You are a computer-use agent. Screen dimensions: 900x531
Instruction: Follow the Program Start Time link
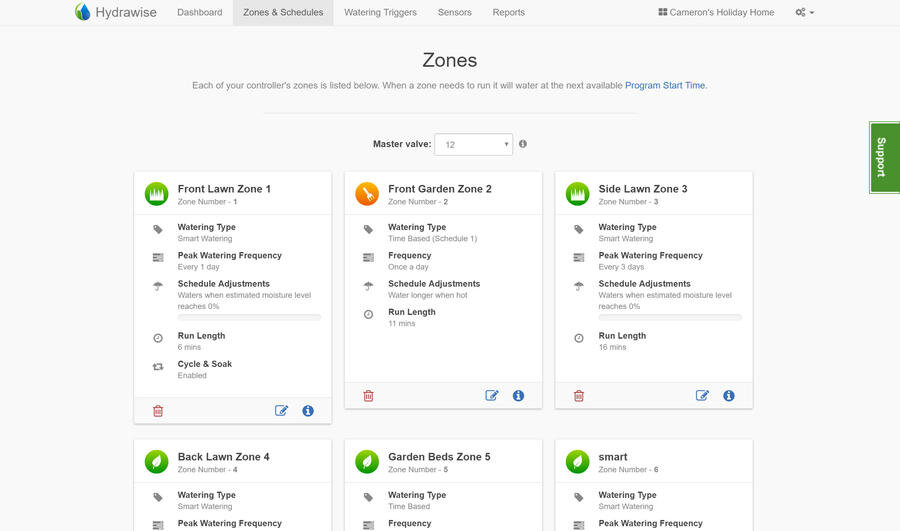[x=665, y=86]
